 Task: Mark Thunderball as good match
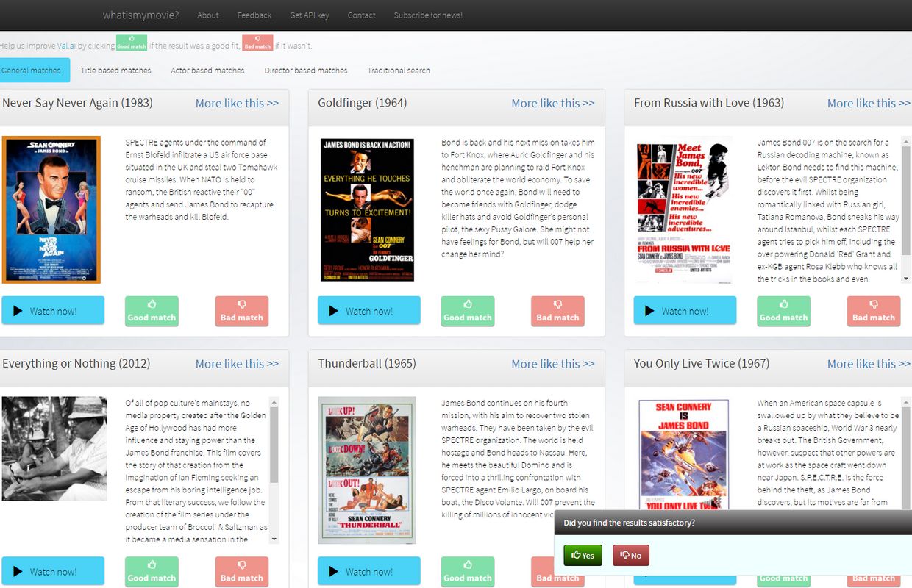coord(468,571)
